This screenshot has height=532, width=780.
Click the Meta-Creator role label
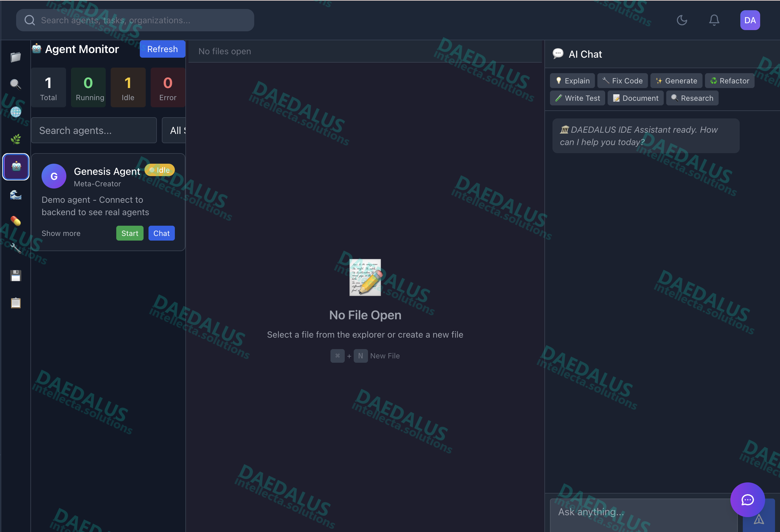97,184
